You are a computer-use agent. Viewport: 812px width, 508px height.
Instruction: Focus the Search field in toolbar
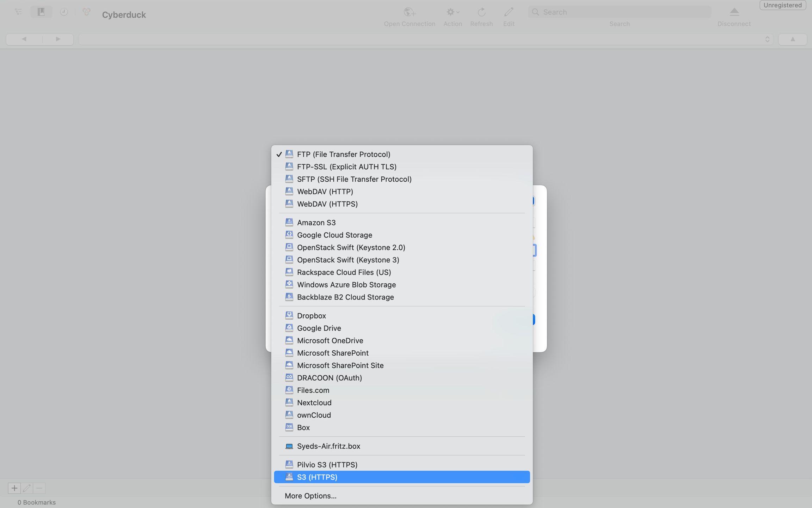(x=619, y=12)
